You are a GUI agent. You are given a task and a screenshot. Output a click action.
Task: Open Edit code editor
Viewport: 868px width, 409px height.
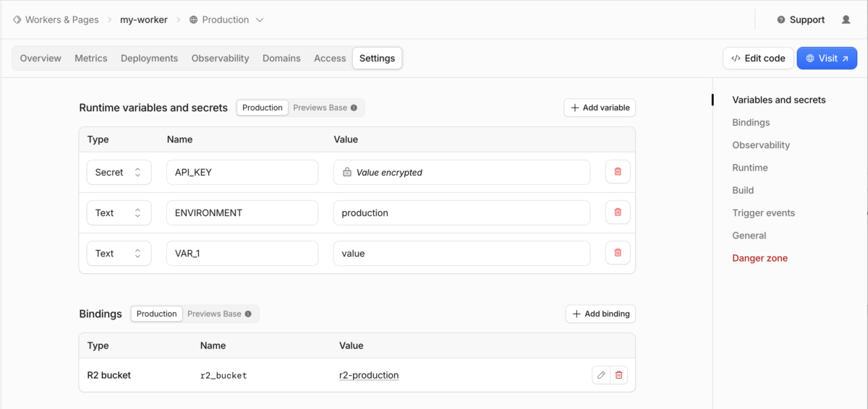click(x=758, y=59)
